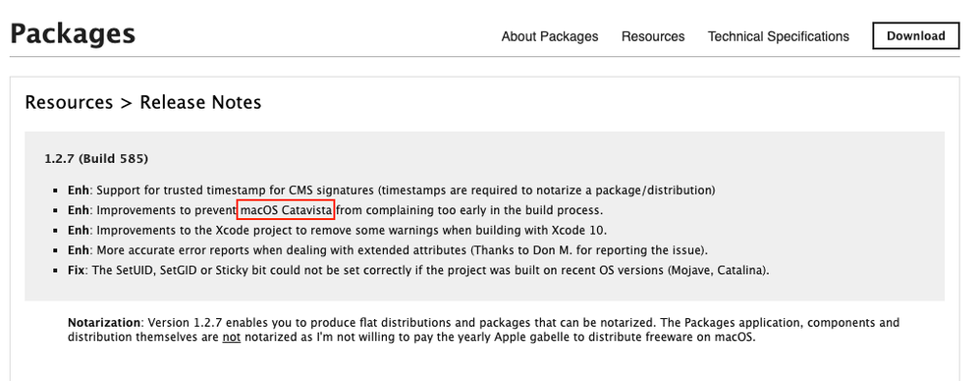
Task: Select the Release Notes heading text
Action: point(200,102)
